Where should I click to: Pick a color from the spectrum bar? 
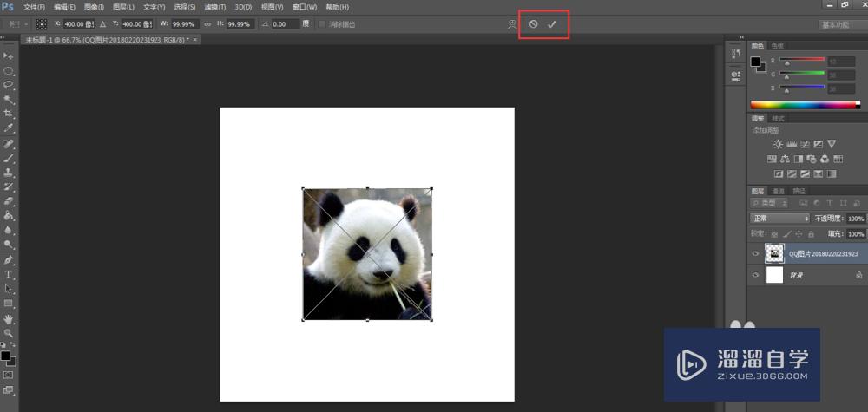click(x=803, y=105)
